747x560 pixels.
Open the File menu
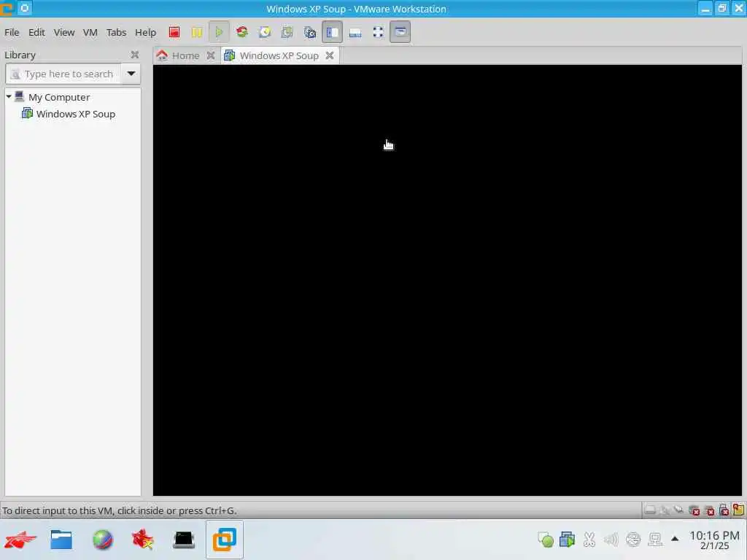coord(12,32)
